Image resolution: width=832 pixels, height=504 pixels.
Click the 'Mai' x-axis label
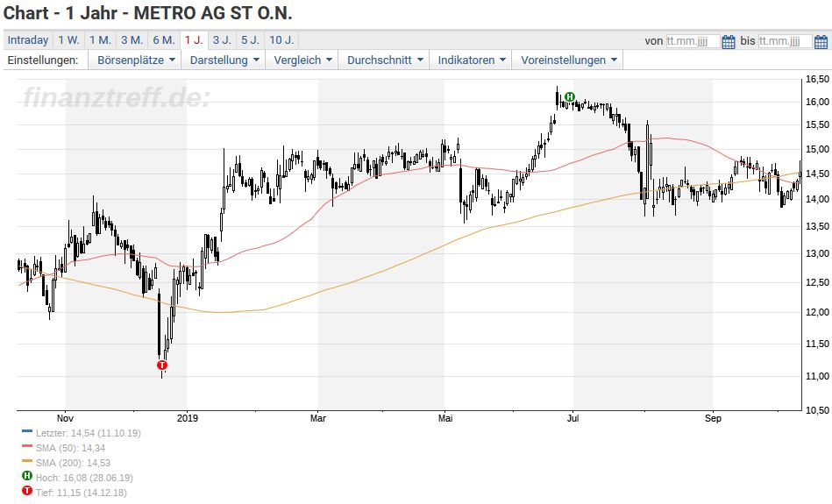pyautogui.click(x=445, y=418)
